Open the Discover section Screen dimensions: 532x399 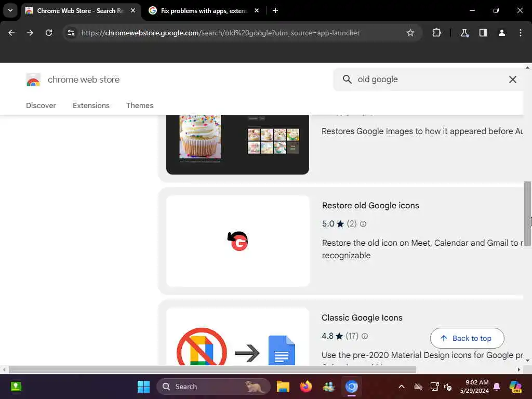click(x=41, y=105)
